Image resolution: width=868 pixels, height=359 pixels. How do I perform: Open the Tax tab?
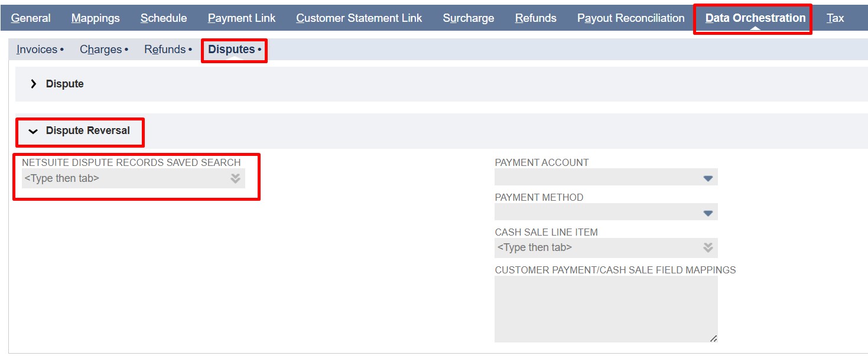click(x=835, y=18)
